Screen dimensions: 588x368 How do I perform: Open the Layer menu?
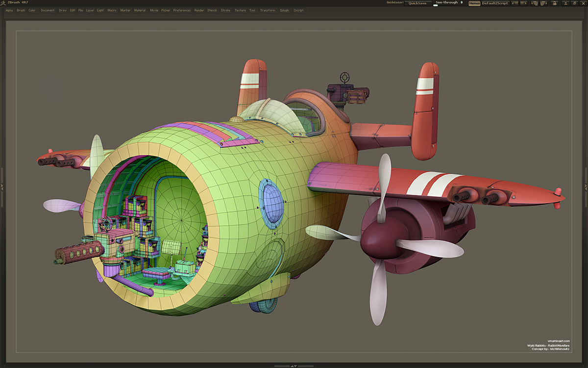point(90,10)
